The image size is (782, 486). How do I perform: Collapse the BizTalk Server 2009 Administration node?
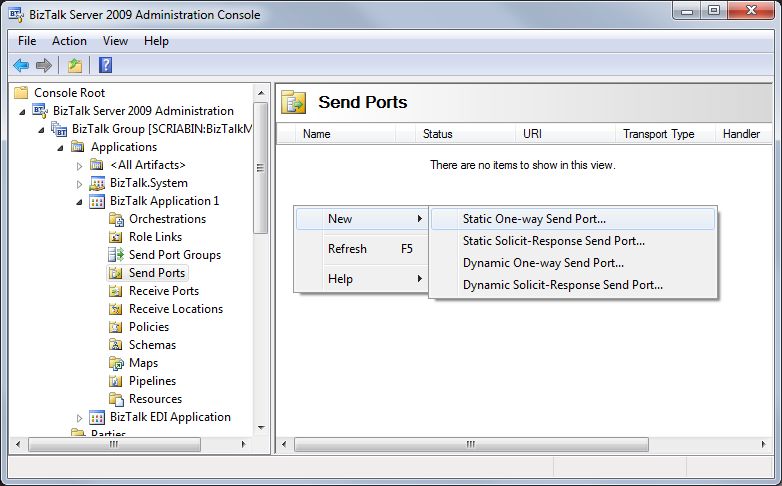pyautogui.click(x=22, y=112)
